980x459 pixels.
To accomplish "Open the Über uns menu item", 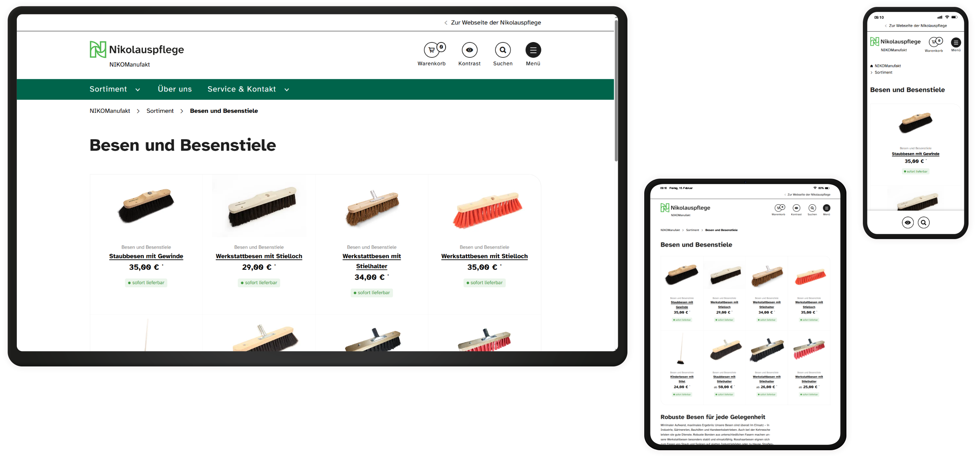I will [x=175, y=89].
